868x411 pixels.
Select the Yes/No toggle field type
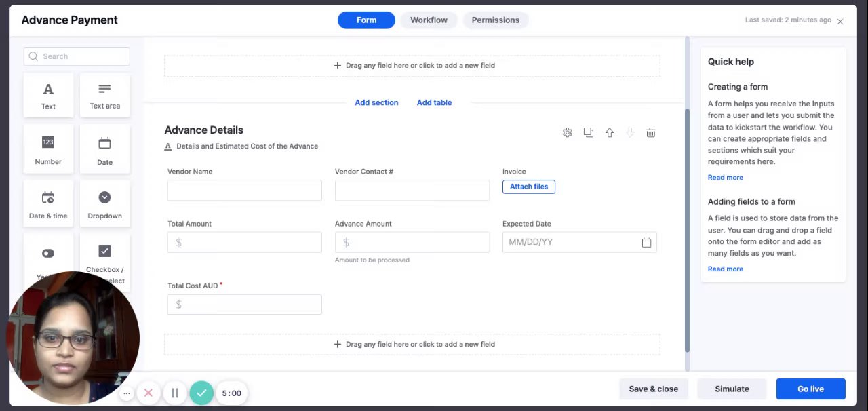pos(48,255)
